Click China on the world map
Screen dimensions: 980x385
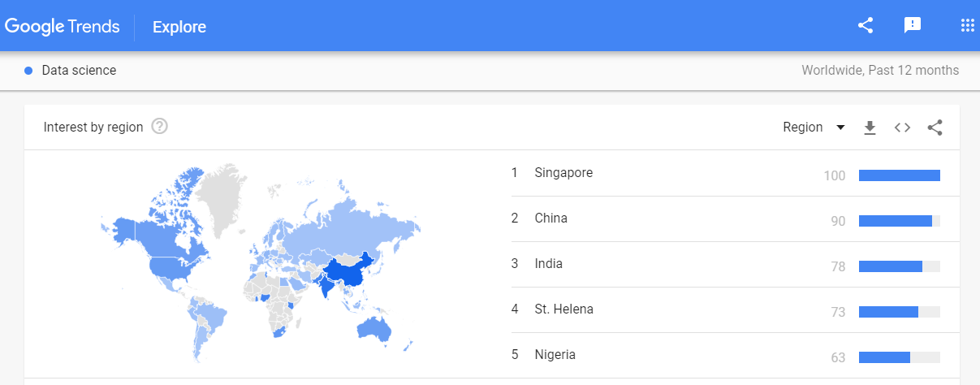(x=350, y=275)
